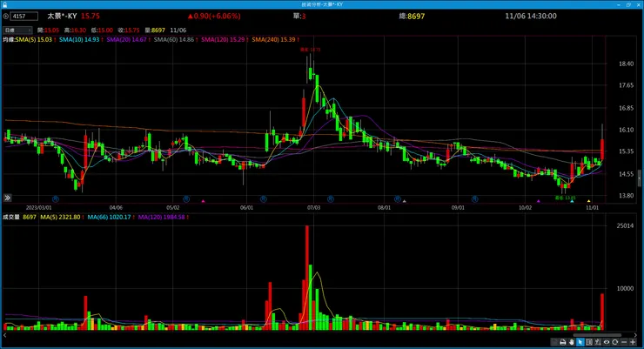
Task: Click the 成交量 volume panel title
Action: pos(11,218)
